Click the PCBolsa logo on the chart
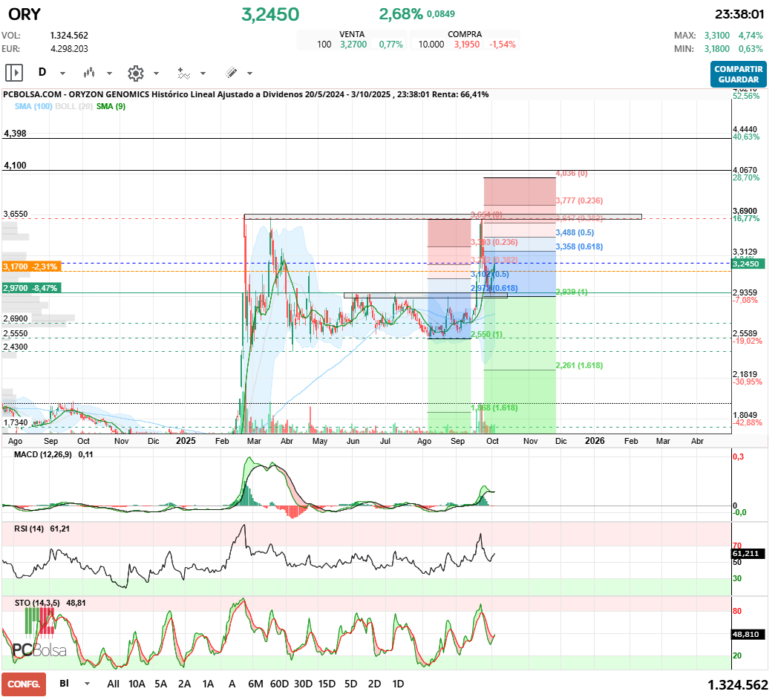Viewport: 778px width, 700px height. click(x=39, y=650)
